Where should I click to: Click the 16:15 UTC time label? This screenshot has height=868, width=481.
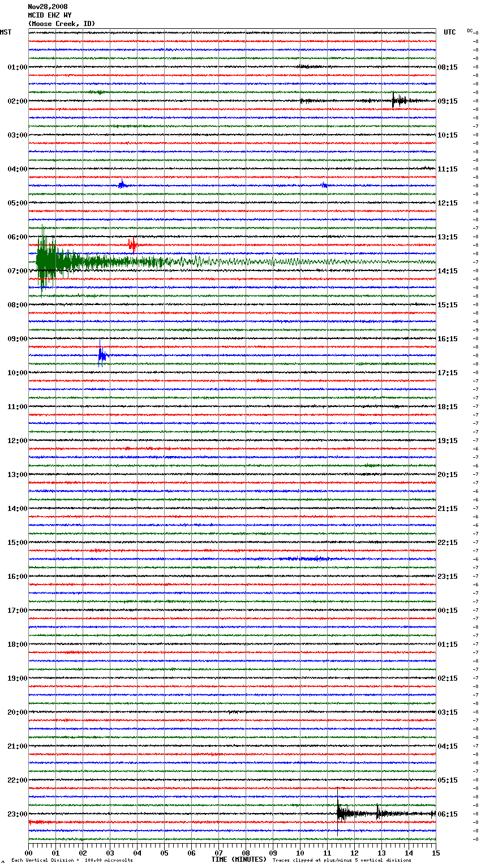click(x=448, y=339)
